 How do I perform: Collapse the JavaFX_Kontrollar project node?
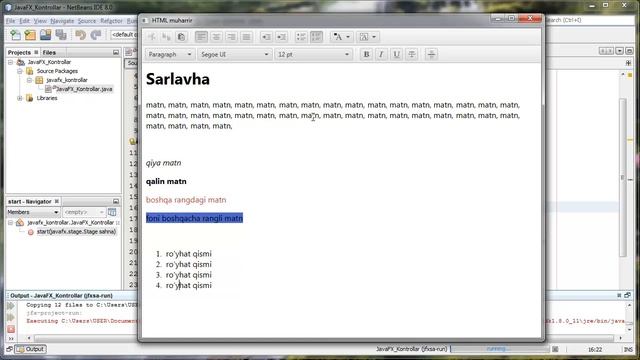point(11,62)
